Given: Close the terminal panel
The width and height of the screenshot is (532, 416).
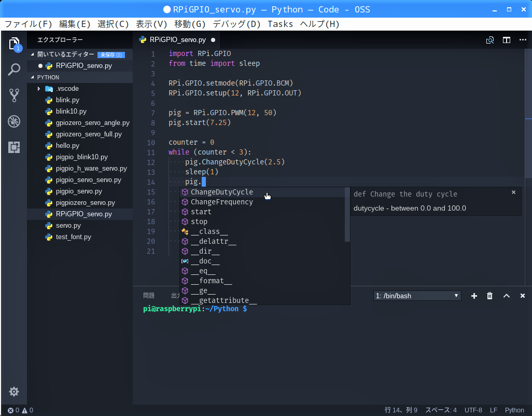Looking at the screenshot, I should [x=523, y=296].
